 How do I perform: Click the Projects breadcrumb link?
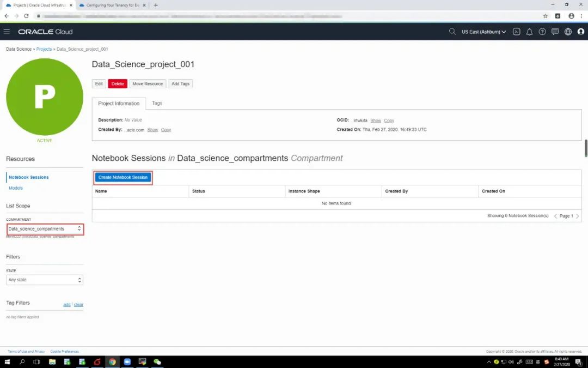click(44, 49)
